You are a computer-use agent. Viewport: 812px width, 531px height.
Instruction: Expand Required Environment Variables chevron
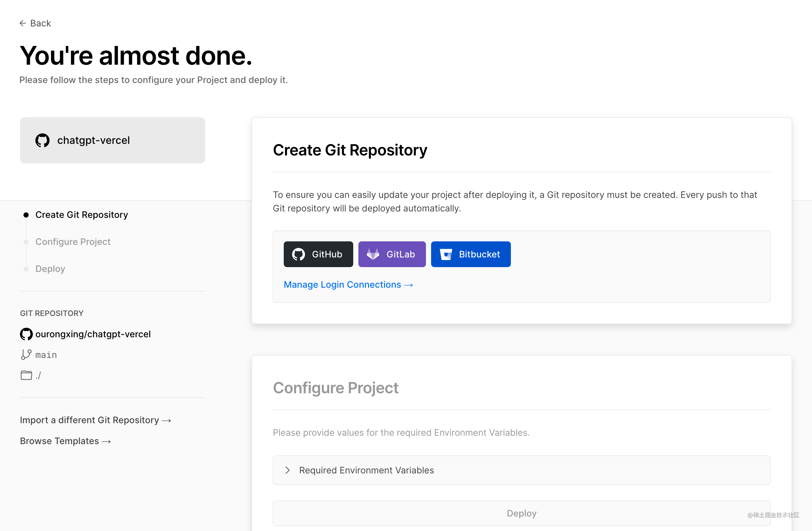[288, 470]
